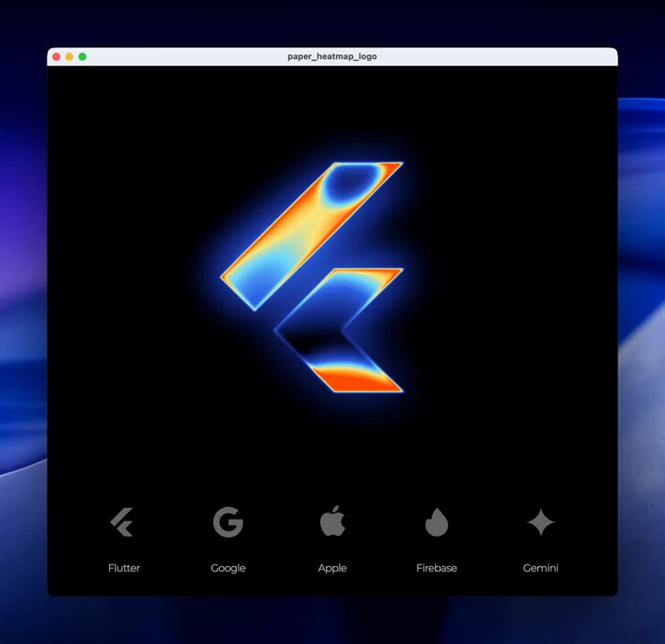The image size is (665, 644).
Task: Pick the Firebase flame icon
Action: tap(436, 521)
